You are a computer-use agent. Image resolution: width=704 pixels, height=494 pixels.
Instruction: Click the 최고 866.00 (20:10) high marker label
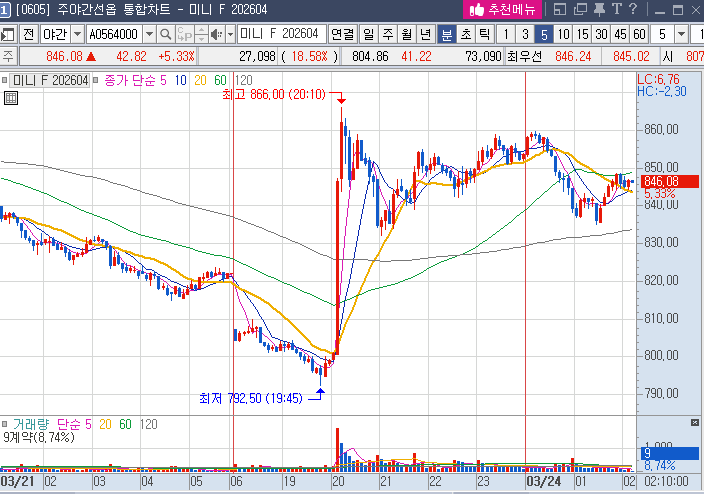click(274, 94)
